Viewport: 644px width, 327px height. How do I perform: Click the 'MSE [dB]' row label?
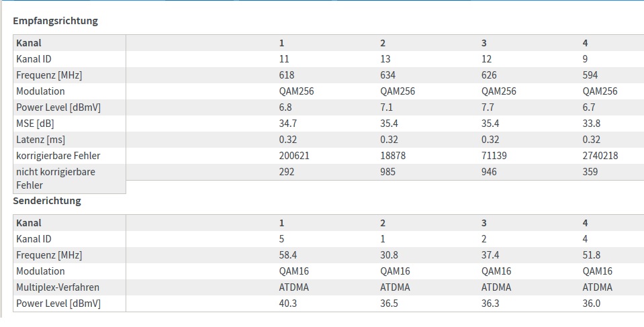pyautogui.click(x=35, y=124)
